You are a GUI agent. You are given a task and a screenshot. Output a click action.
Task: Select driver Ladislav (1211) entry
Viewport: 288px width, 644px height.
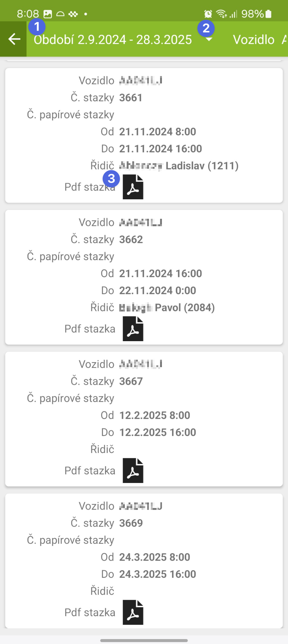pyautogui.click(x=179, y=166)
